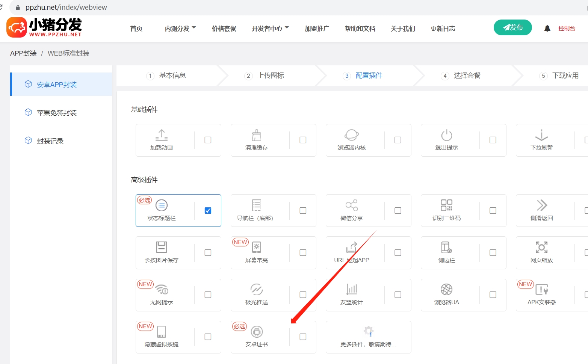Click the notification bell icon
The height and width of the screenshot is (364, 588).
[x=547, y=29]
